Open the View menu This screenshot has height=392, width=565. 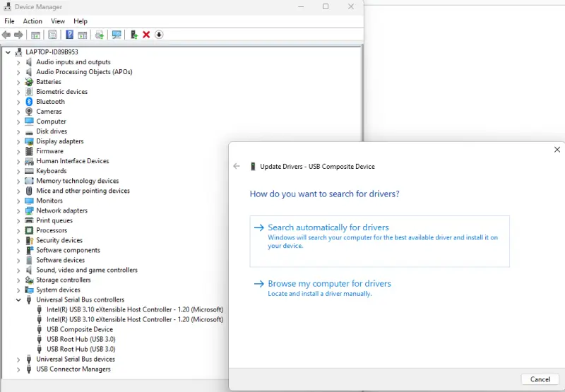[58, 21]
